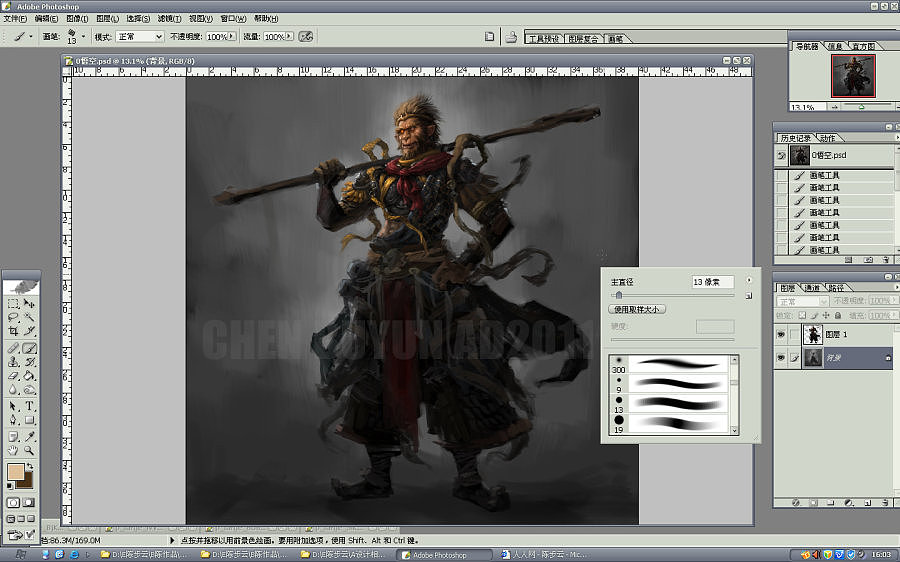The height and width of the screenshot is (562, 900).
Task: Enable the airbrush option icon
Action: [306, 36]
